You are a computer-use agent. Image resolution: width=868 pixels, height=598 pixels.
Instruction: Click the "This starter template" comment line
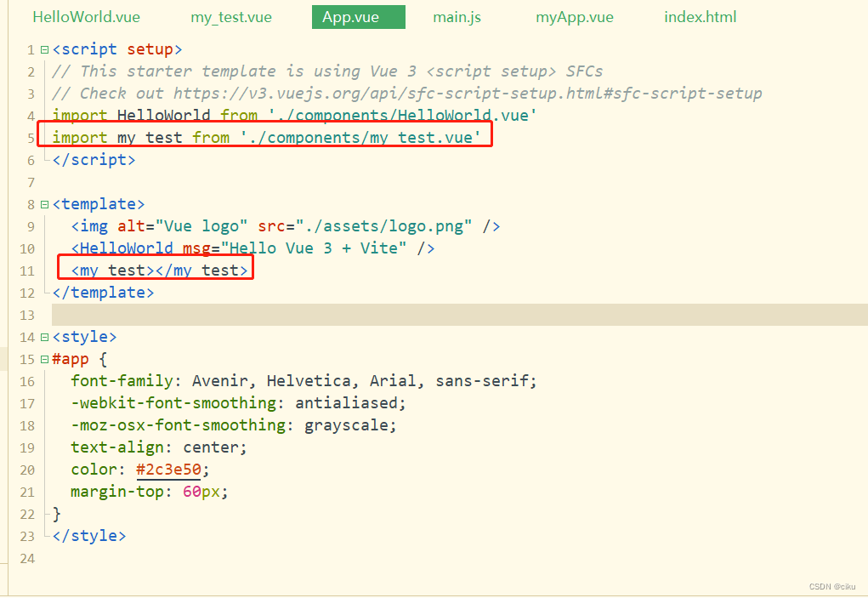tap(327, 71)
